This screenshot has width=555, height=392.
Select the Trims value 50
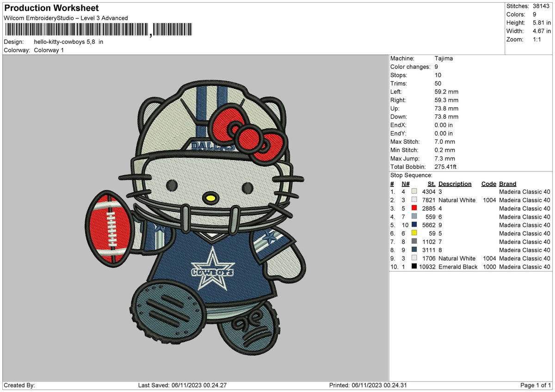point(438,84)
